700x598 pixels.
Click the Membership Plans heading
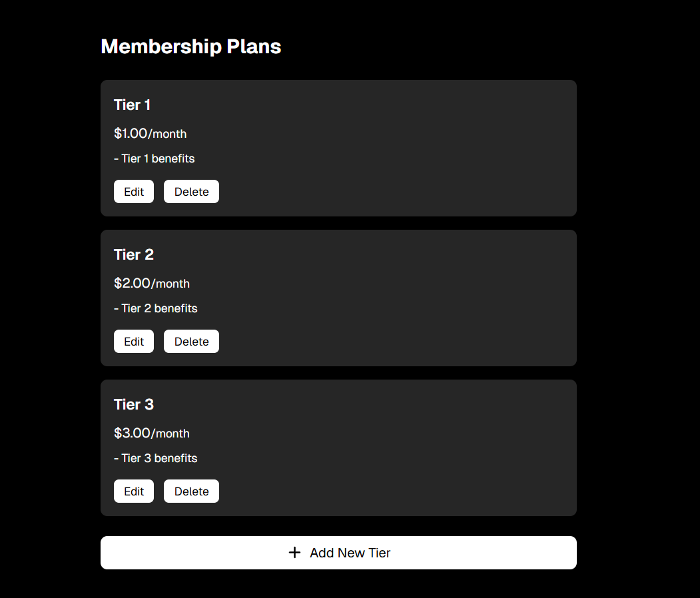[x=190, y=47]
